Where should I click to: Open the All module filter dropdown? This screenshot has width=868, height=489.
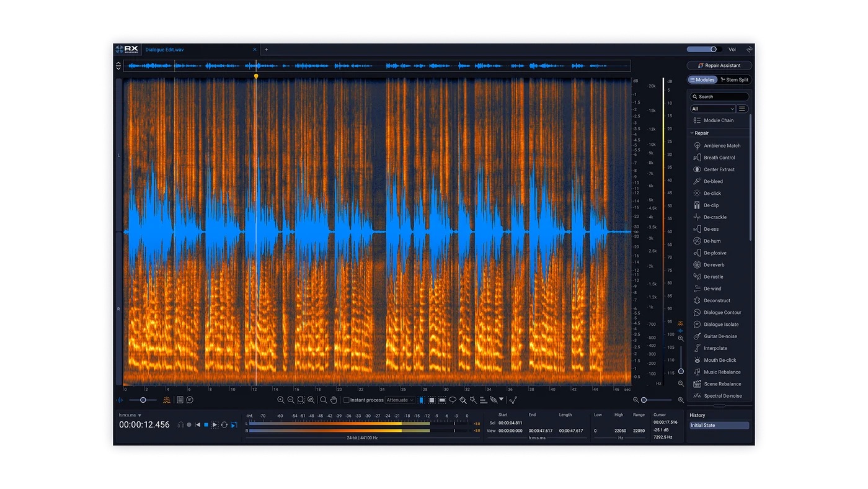click(x=713, y=109)
